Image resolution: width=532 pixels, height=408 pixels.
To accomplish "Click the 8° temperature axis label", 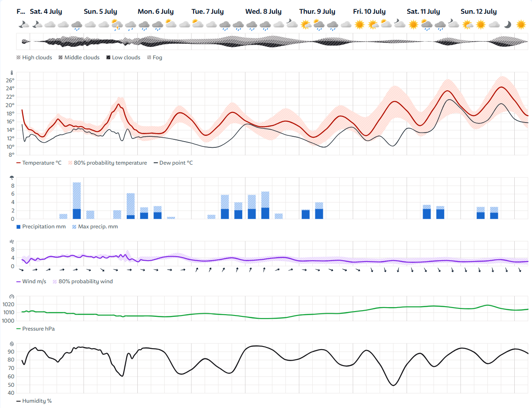I will click(x=12, y=154).
